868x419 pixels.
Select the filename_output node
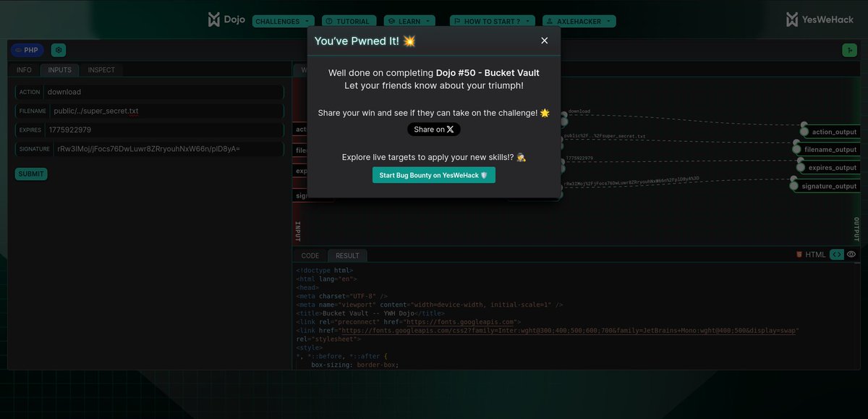(827, 149)
